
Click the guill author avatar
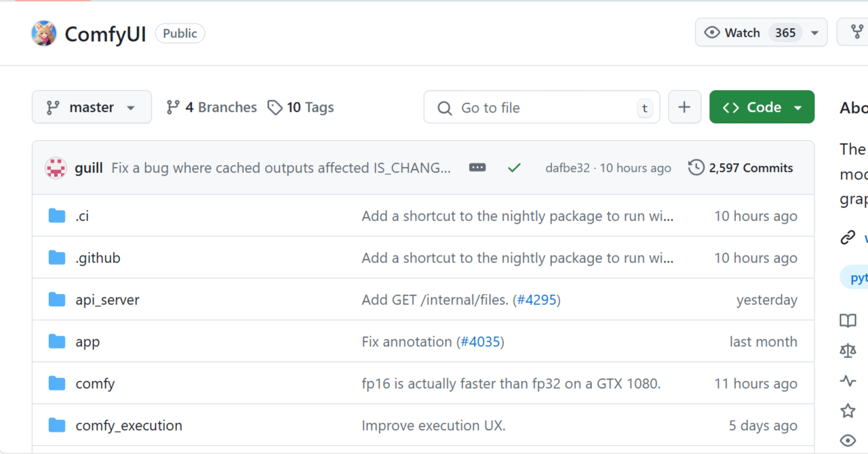[x=56, y=167]
